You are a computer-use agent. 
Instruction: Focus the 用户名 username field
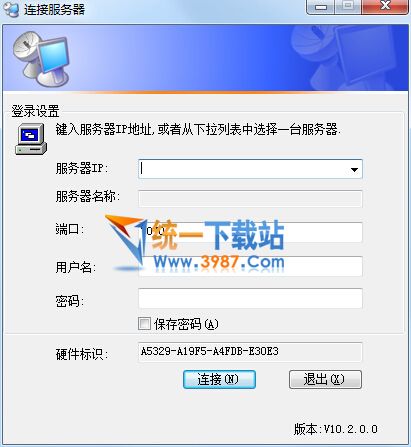click(x=250, y=266)
